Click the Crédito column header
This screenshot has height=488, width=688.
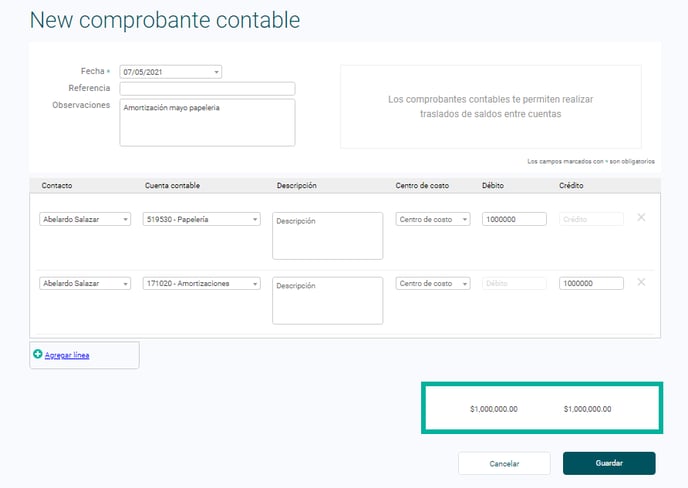coord(571,186)
